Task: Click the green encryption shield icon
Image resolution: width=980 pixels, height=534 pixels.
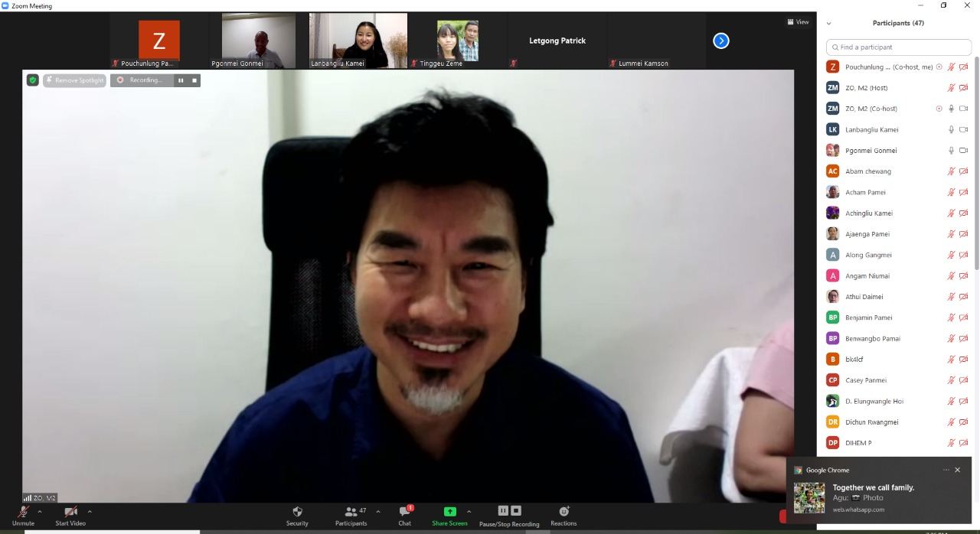Action: [32, 80]
